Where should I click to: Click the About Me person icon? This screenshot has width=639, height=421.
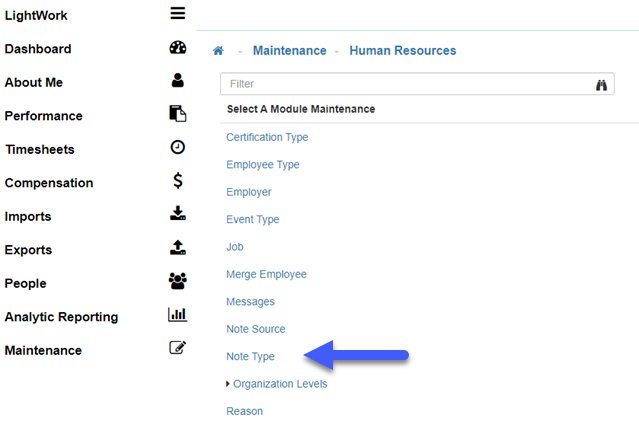[x=177, y=81]
